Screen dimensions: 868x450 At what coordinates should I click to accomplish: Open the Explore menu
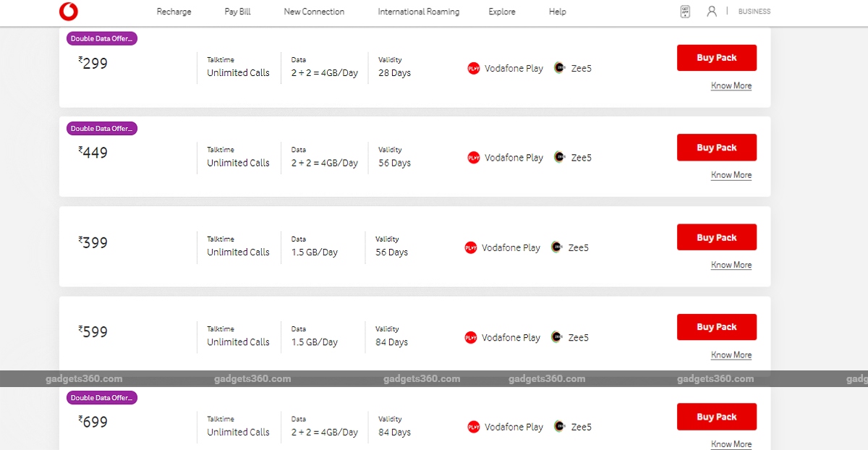click(x=501, y=12)
